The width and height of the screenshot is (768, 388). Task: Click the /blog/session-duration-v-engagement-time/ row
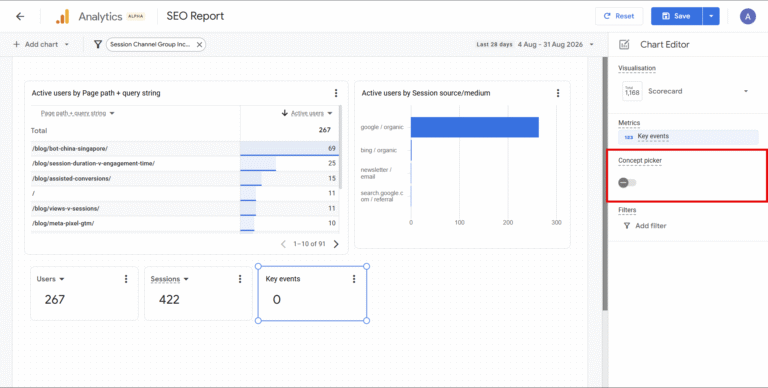[x=184, y=164]
